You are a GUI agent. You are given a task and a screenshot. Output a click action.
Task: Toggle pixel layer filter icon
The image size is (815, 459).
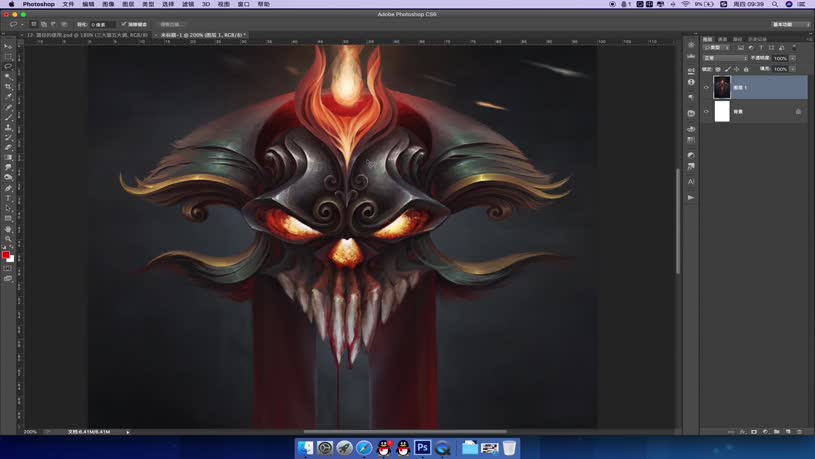click(741, 48)
